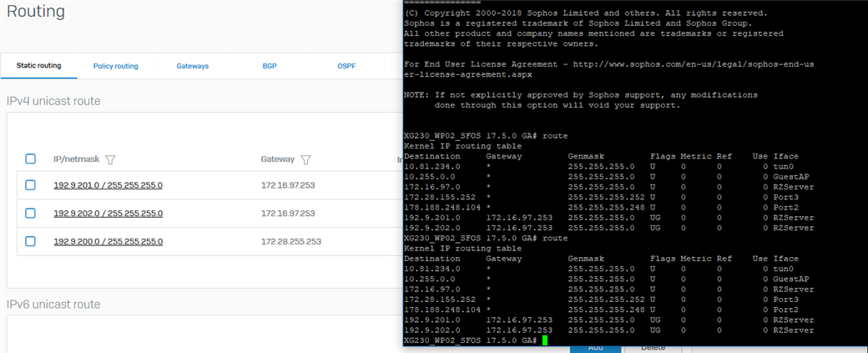The width and height of the screenshot is (868, 353).
Task: Check the 192.9.201.0 route checkbox
Action: pyautogui.click(x=30, y=185)
